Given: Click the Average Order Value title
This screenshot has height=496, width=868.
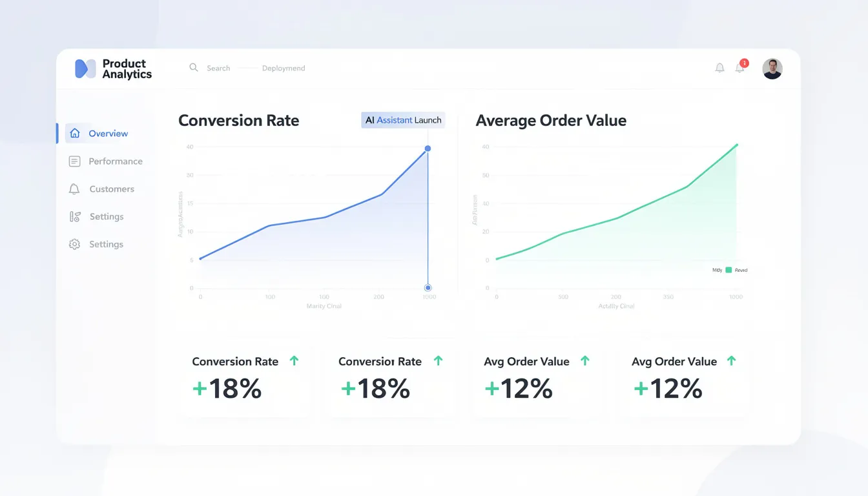Looking at the screenshot, I should coord(551,120).
